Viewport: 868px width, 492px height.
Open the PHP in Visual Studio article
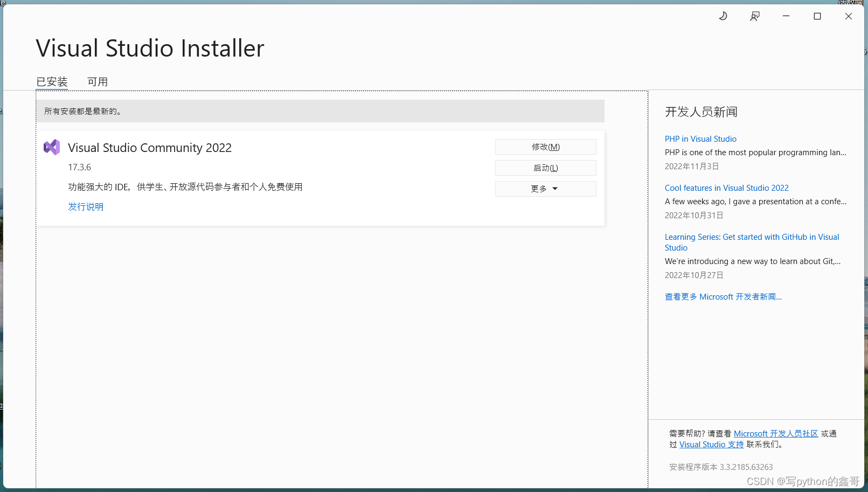pyautogui.click(x=700, y=138)
